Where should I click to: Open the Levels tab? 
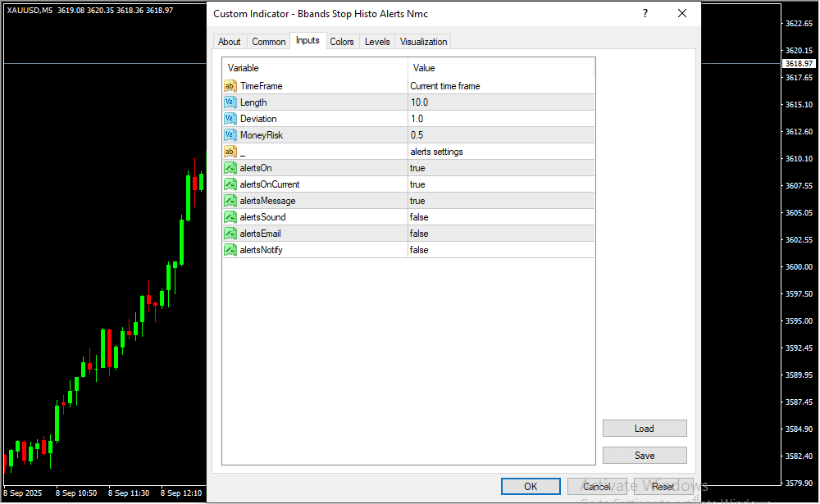coord(377,42)
